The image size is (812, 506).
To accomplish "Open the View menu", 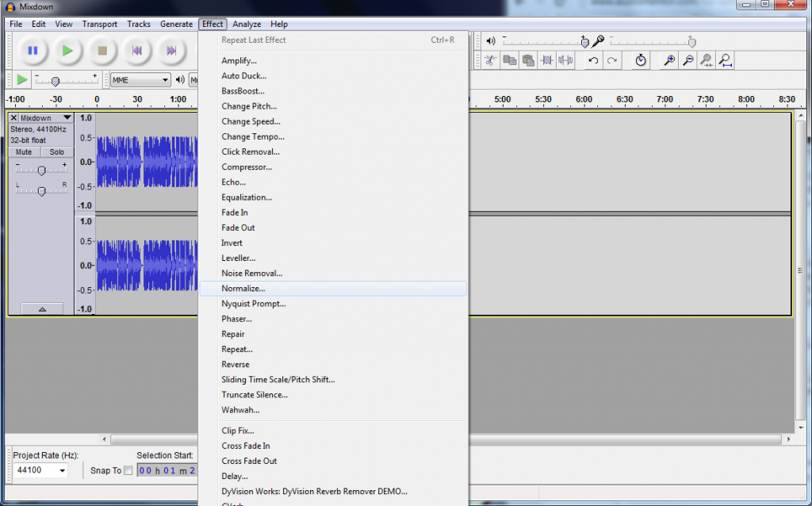I will (x=63, y=24).
